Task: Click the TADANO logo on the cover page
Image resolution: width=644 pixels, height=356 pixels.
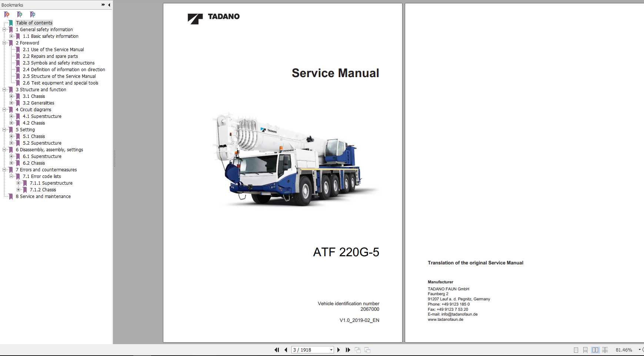Action: pos(214,18)
